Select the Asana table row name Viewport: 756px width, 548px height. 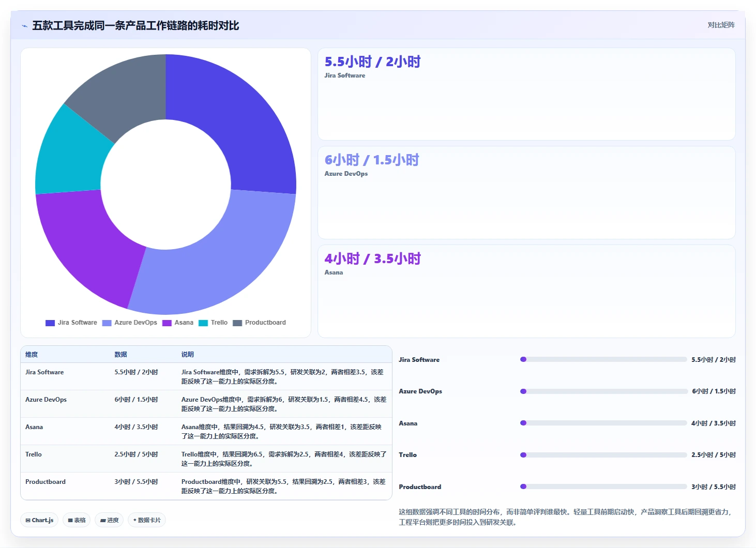click(x=34, y=427)
